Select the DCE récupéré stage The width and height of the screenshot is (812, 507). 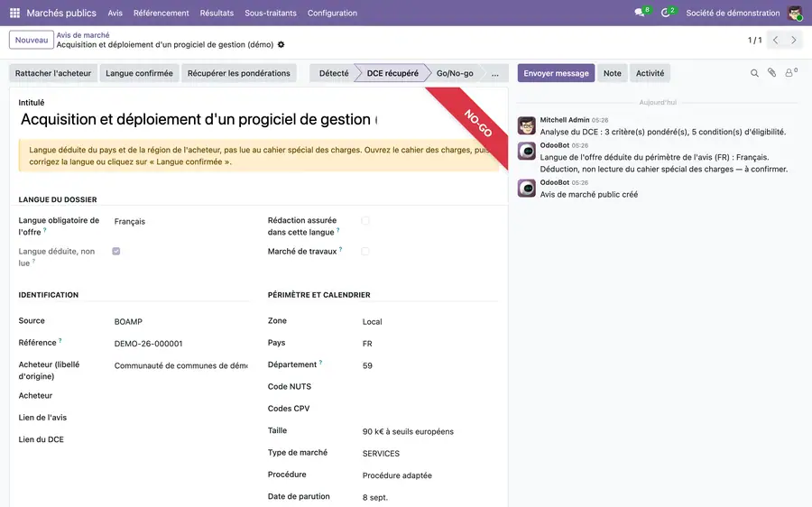pos(392,73)
